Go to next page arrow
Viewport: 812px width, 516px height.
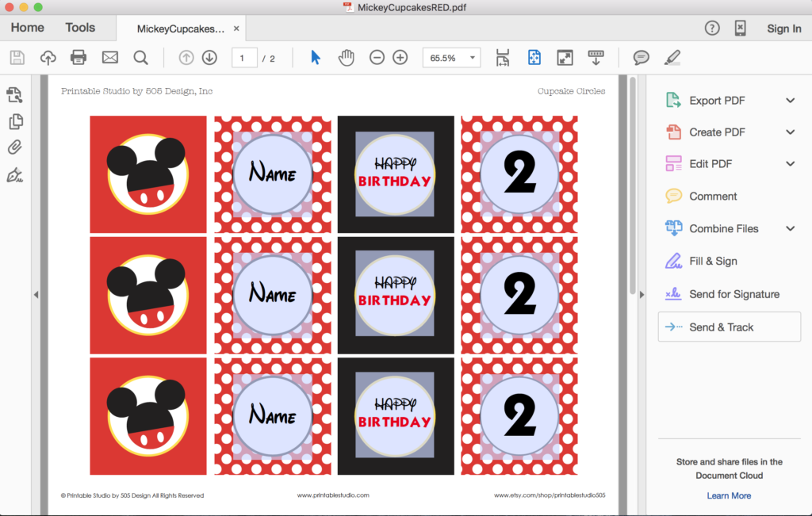pos(209,57)
